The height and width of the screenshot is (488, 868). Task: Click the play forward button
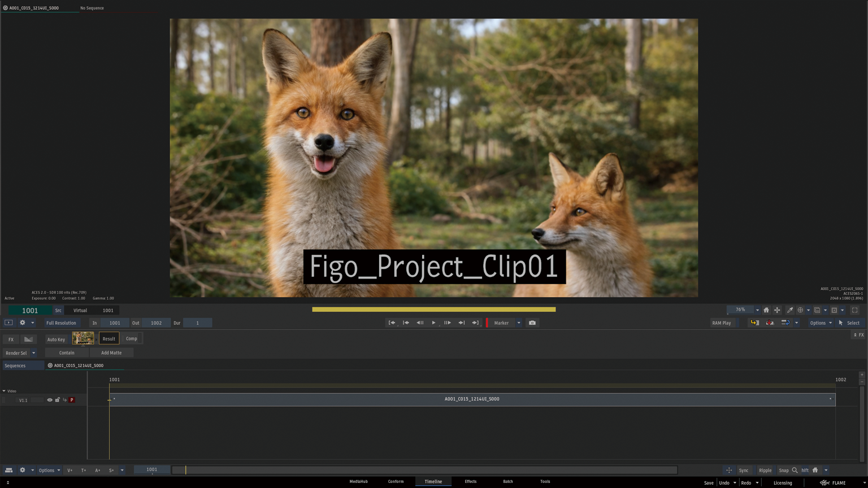point(433,323)
